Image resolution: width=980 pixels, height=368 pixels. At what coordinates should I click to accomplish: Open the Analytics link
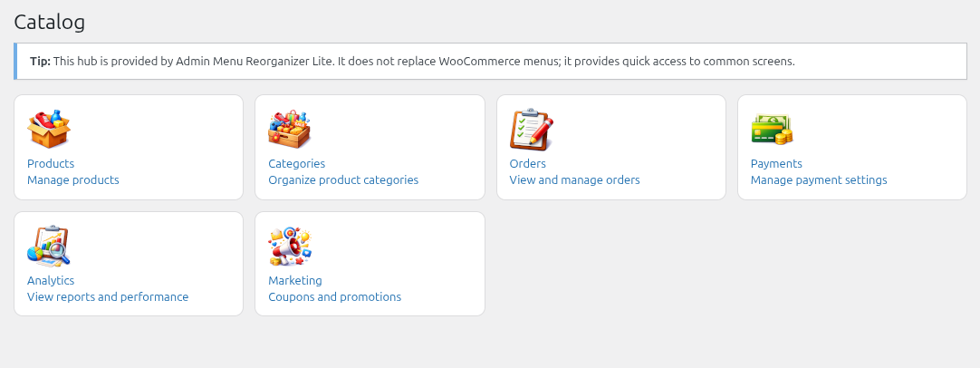(x=51, y=281)
